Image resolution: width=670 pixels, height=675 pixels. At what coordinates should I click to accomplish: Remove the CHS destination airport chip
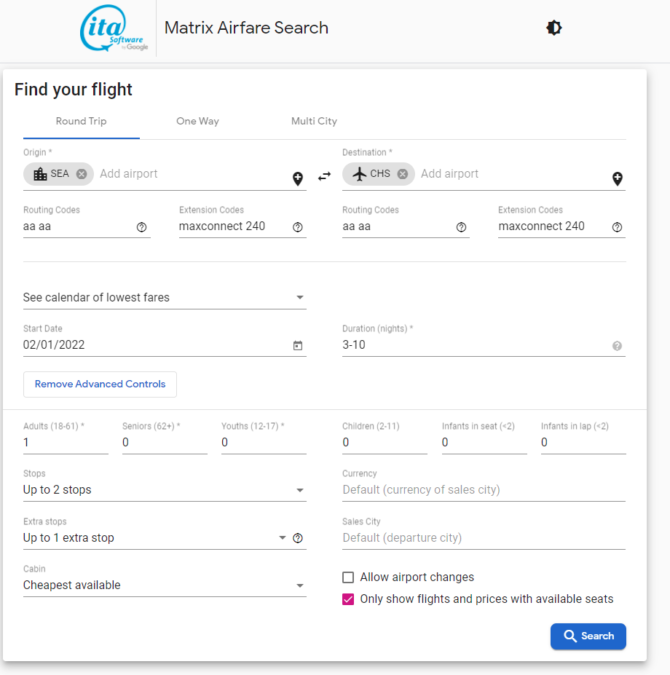pyautogui.click(x=402, y=174)
